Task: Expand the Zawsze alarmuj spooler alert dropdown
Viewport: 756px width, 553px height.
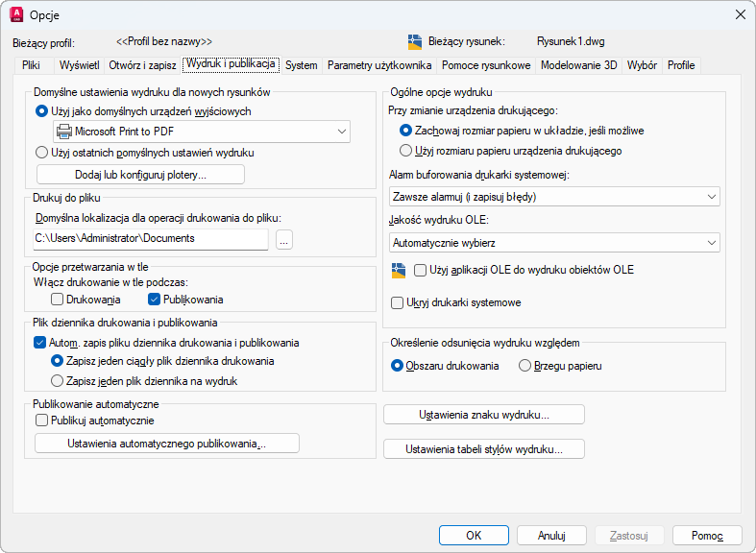Action: pyautogui.click(x=711, y=197)
